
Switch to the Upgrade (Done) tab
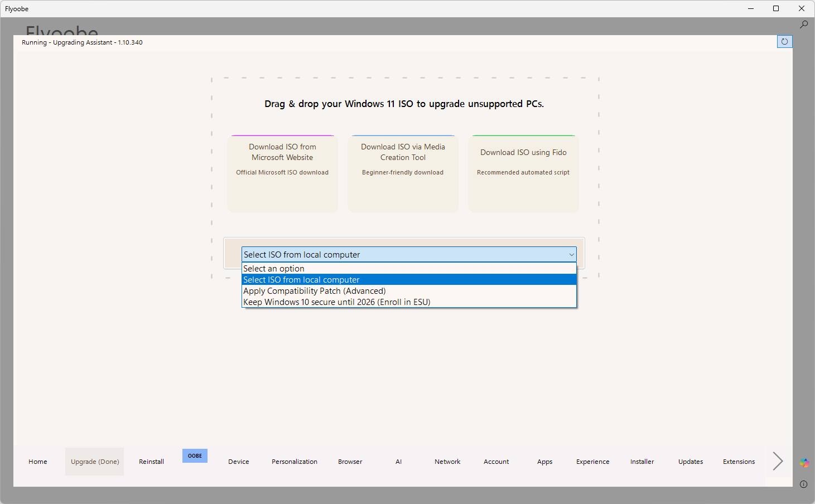pos(95,462)
